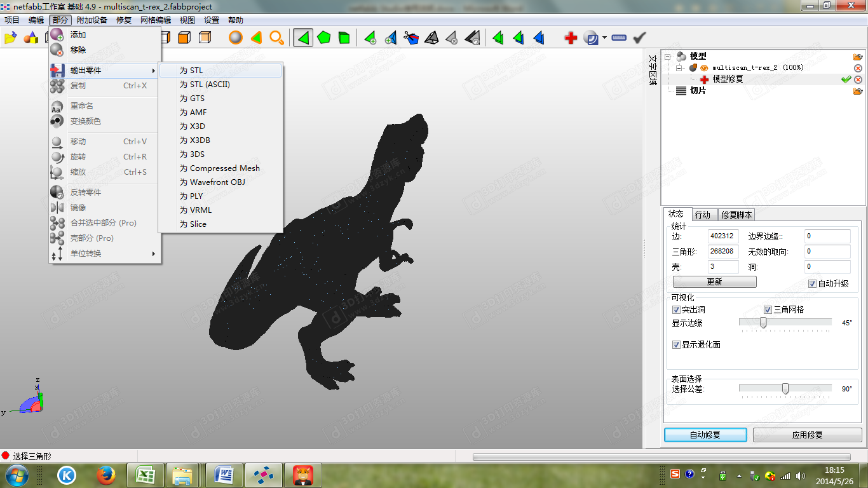Click 添加 in the 部分 menu

click(x=105, y=35)
